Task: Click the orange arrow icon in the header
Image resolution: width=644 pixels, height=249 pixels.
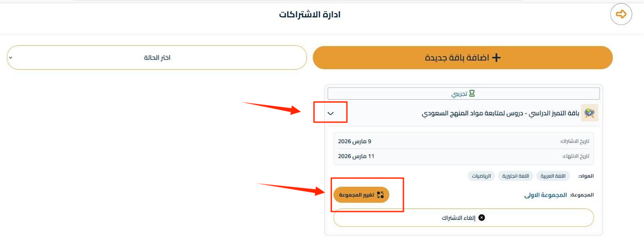Action: (x=621, y=14)
